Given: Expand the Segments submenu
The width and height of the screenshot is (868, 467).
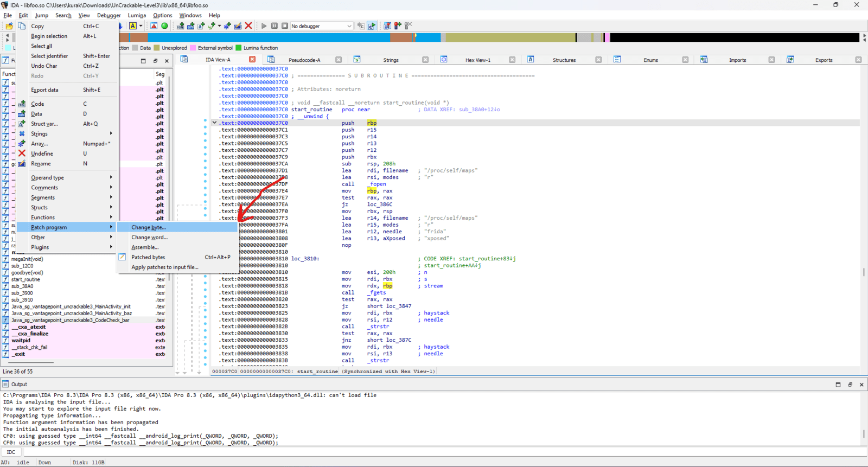Looking at the screenshot, I should pyautogui.click(x=67, y=197).
